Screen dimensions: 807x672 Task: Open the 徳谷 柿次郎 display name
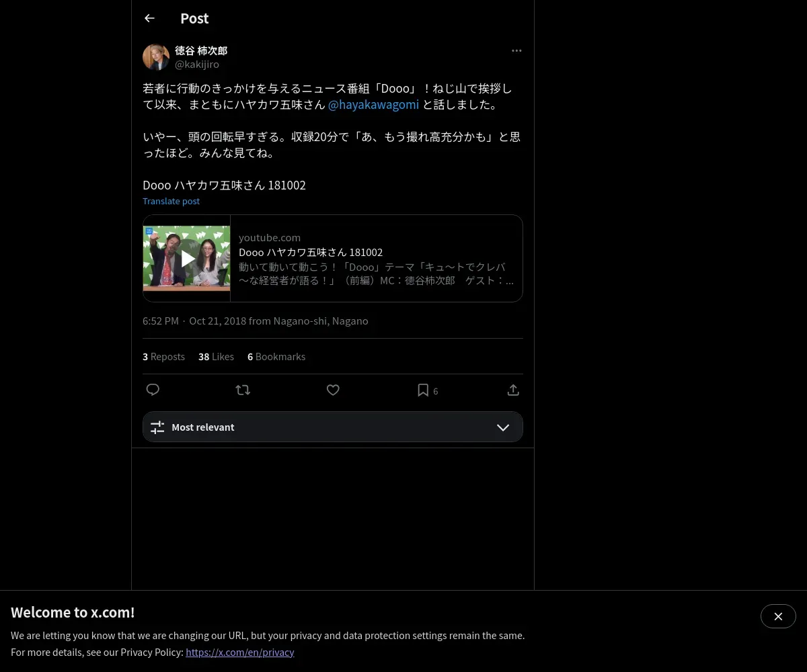[201, 50]
